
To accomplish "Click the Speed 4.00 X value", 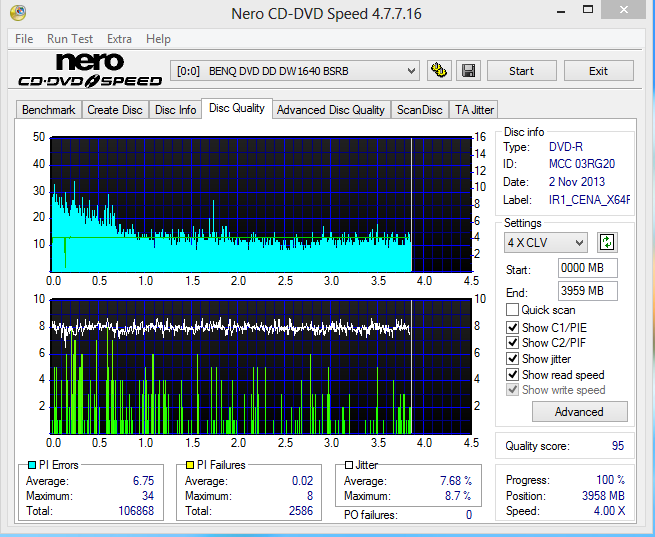I will 609,511.
